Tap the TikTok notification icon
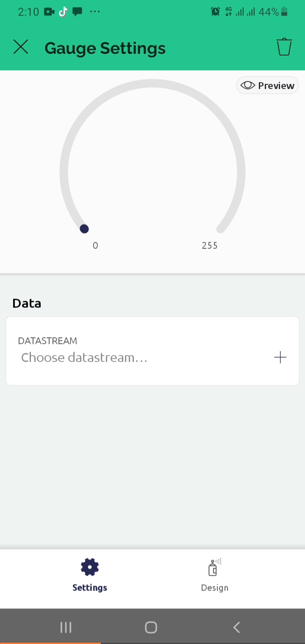Screen dimensions: 305x644 (x=63, y=12)
